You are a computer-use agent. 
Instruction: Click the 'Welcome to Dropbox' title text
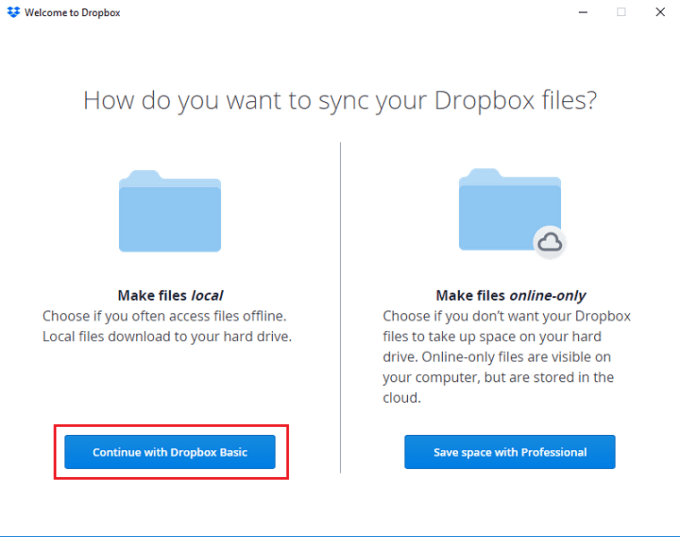[x=72, y=13]
